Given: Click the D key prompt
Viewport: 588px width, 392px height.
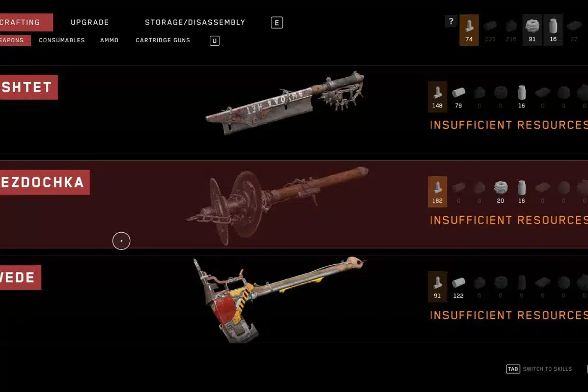Looking at the screenshot, I should (x=214, y=41).
